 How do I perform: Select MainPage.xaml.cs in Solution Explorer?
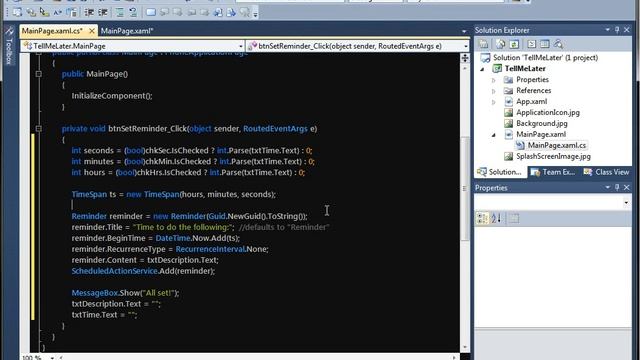click(556, 145)
